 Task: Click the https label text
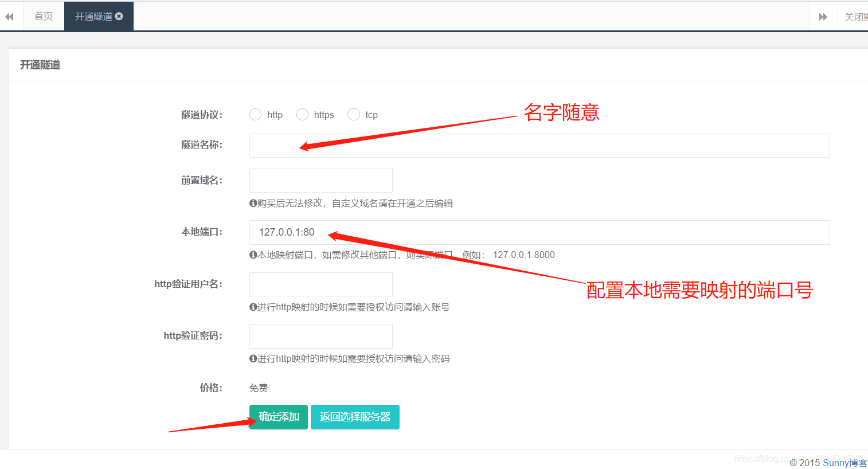[324, 115]
